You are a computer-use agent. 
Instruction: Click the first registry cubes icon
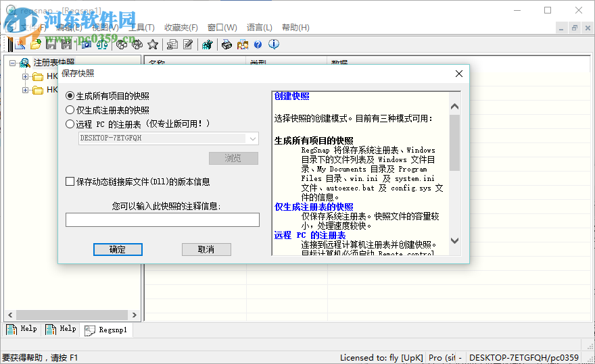[x=122, y=45]
